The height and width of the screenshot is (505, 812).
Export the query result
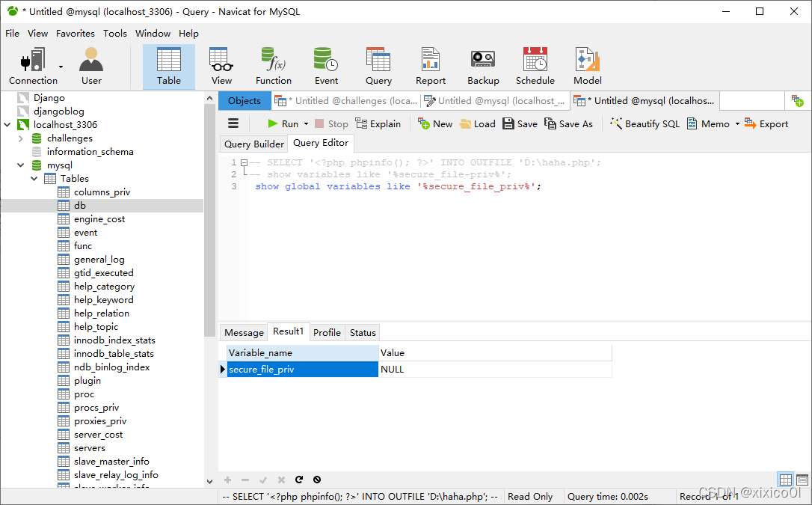pos(766,123)
